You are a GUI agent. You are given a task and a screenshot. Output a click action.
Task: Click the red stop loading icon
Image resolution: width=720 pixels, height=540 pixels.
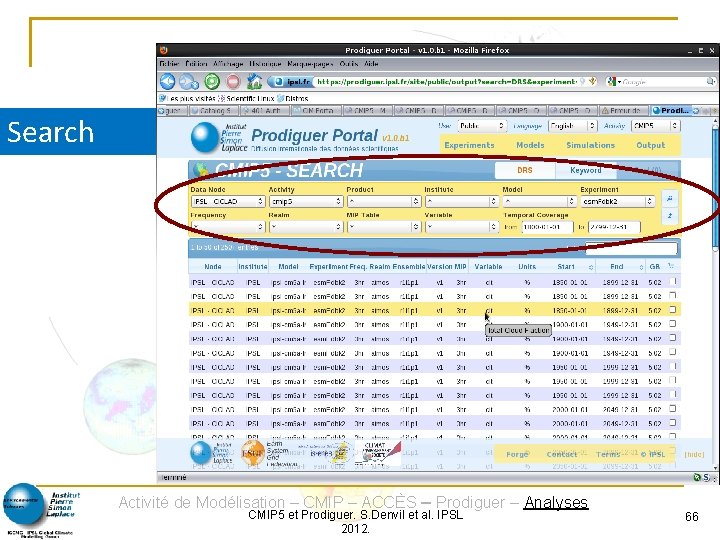pyautogui.click(x=233, y=82)
